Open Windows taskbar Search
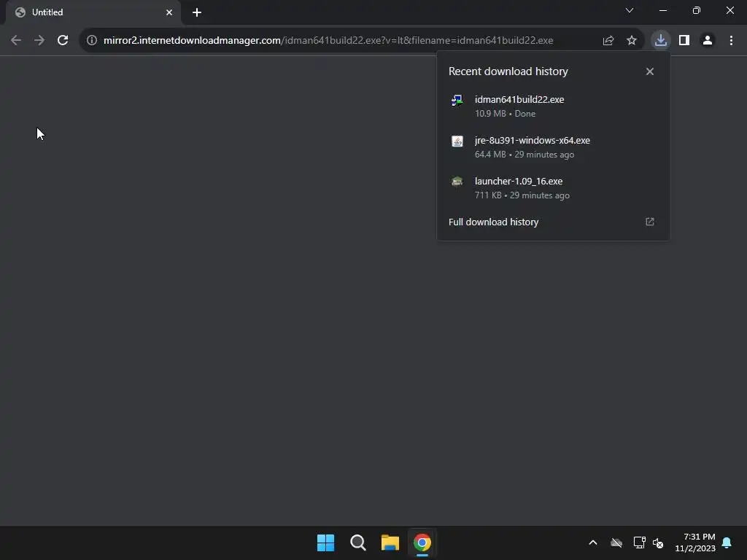Viewport: 747px width, 560px height. 357,542
